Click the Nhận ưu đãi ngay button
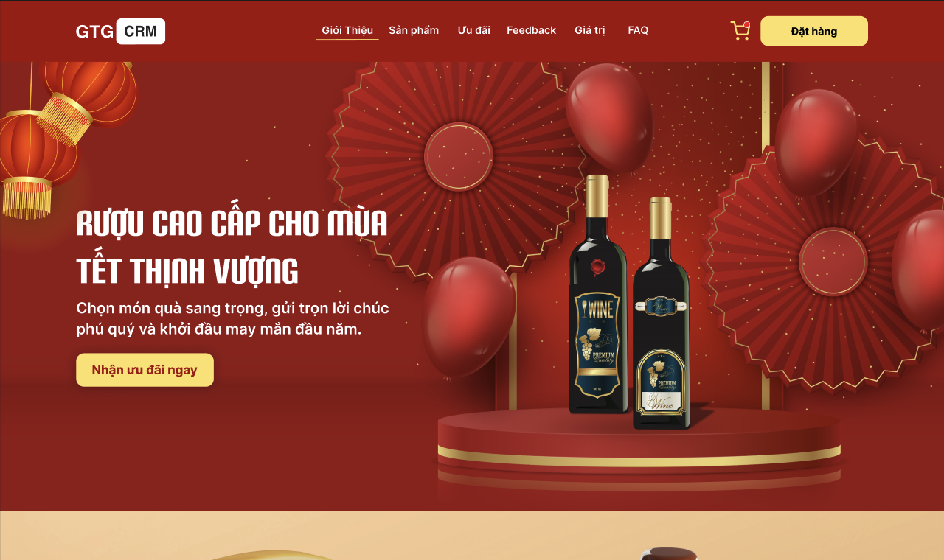This screenshot has height=560, width=944. pyautogui.click(x=145, y=370)
